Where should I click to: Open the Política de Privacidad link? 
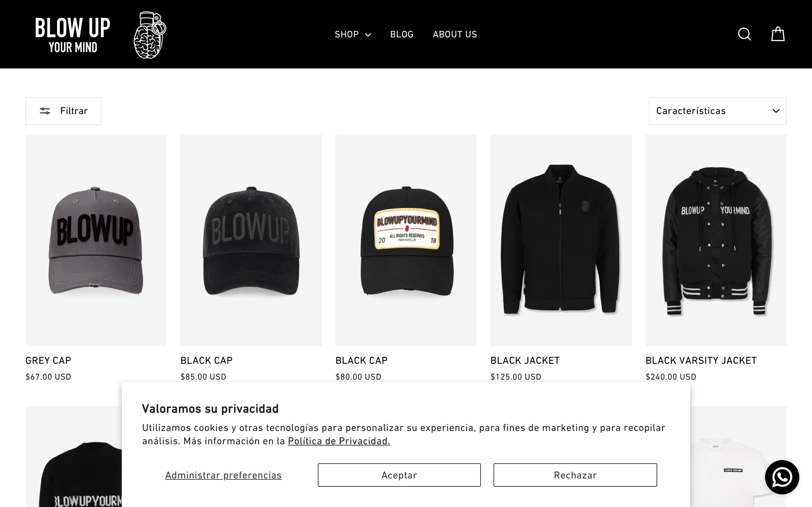339,441
